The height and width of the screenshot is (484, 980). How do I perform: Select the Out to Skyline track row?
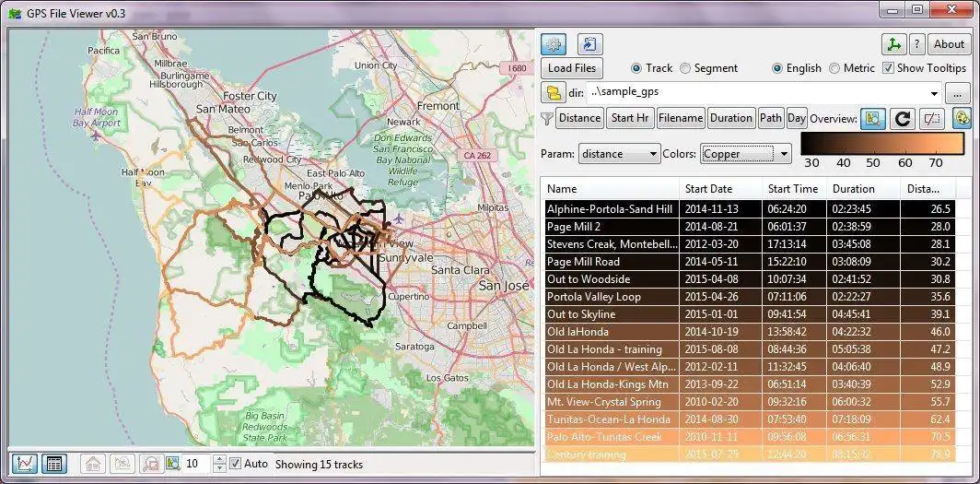748,314
